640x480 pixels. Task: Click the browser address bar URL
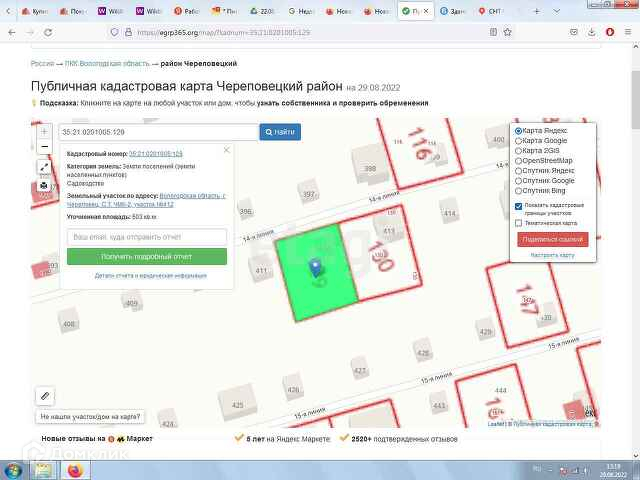[x=224, y=32]
